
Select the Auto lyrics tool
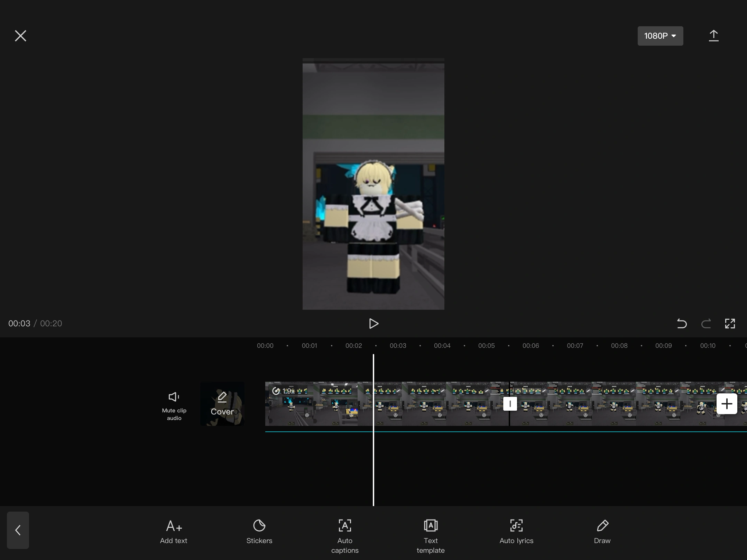click(x=516, y=532)
